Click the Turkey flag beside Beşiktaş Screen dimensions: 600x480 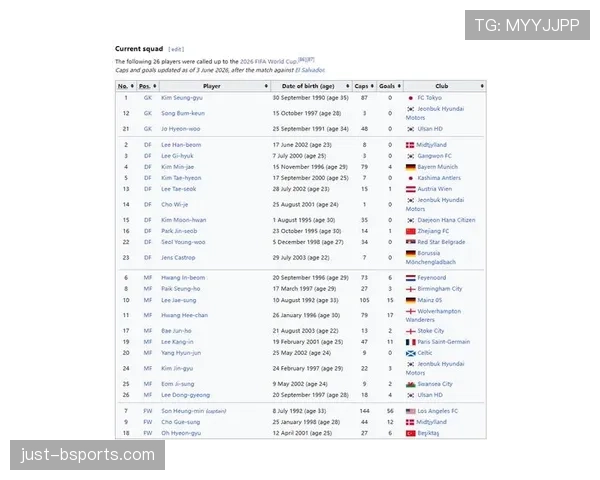(411, 434)
